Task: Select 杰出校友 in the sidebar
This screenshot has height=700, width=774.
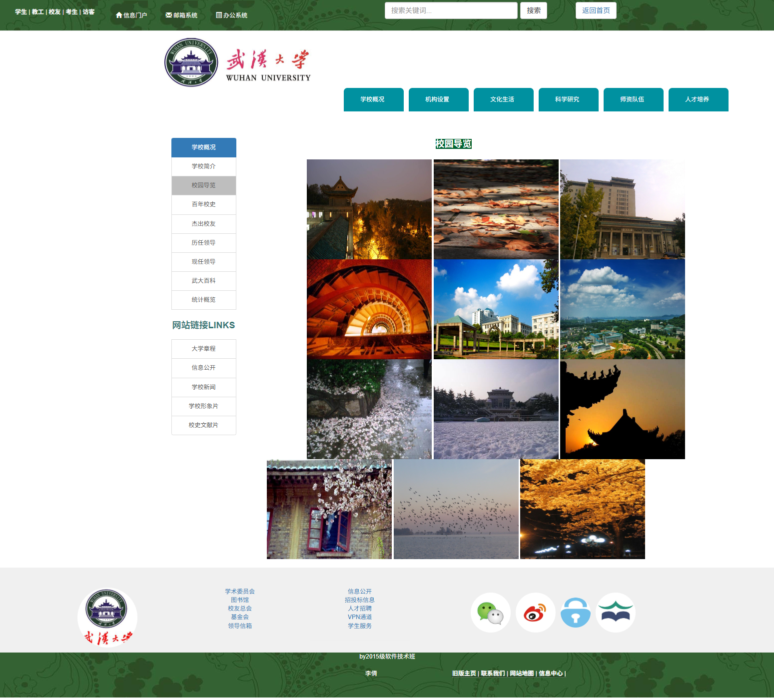Action: click(x=203, y=224)
